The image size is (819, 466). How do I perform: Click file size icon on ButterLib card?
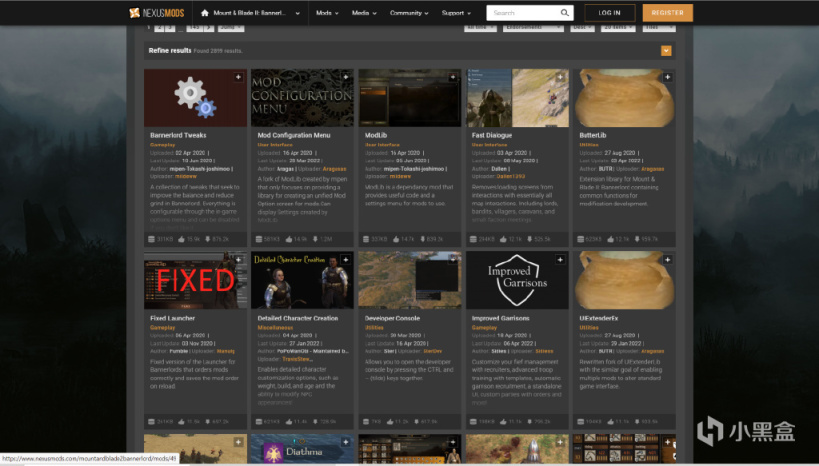coord(580,239)
